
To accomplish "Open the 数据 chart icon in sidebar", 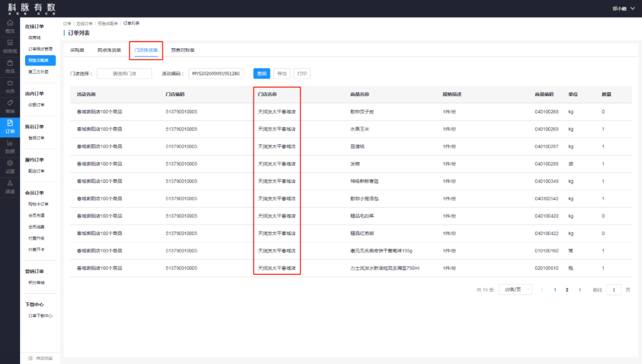I will click(x=10, y=143).
